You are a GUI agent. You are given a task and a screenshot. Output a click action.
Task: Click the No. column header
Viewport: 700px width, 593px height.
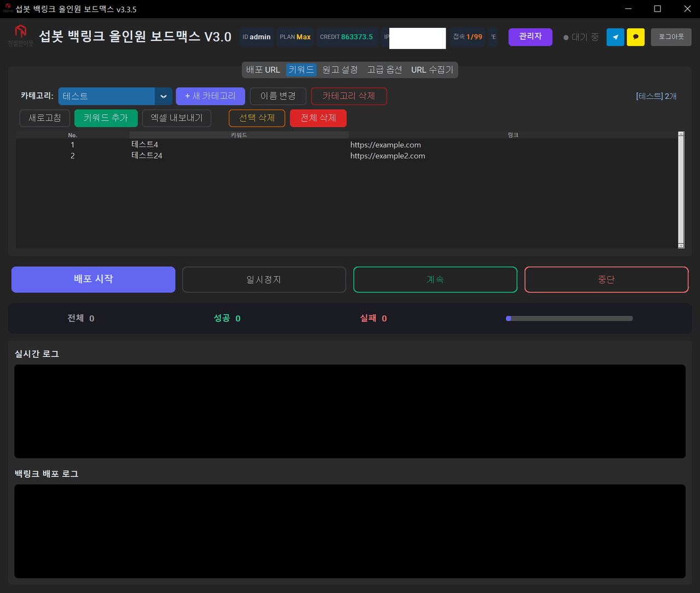(x=73, y=135)
